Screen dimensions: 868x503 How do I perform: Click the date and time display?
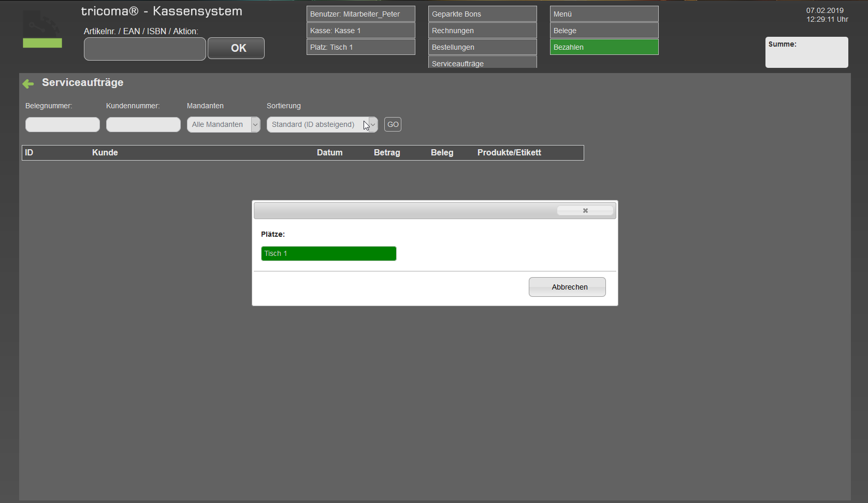(827, 15)
